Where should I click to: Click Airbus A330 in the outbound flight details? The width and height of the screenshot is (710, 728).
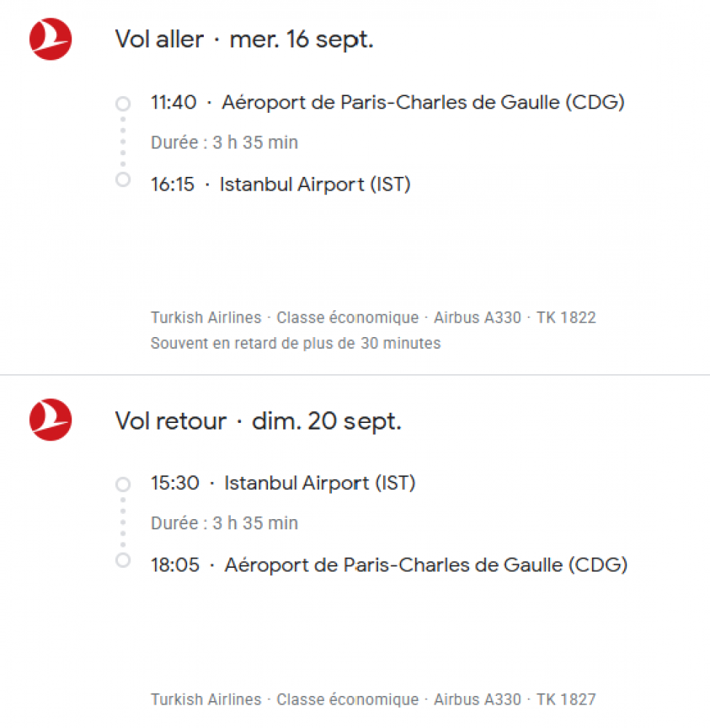tap(477, 318)
